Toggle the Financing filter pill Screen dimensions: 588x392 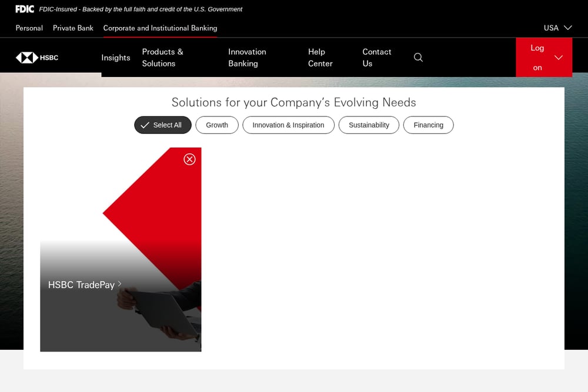coord(428,125)
